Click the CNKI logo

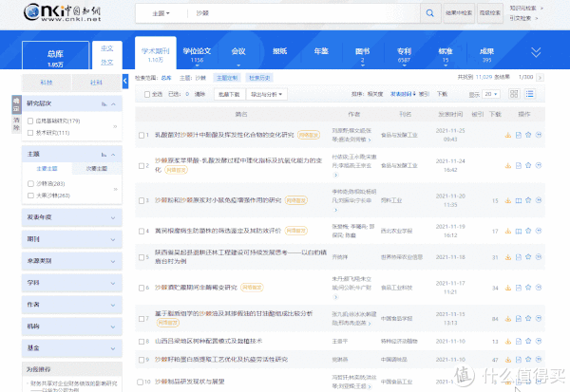pos(62,12)
